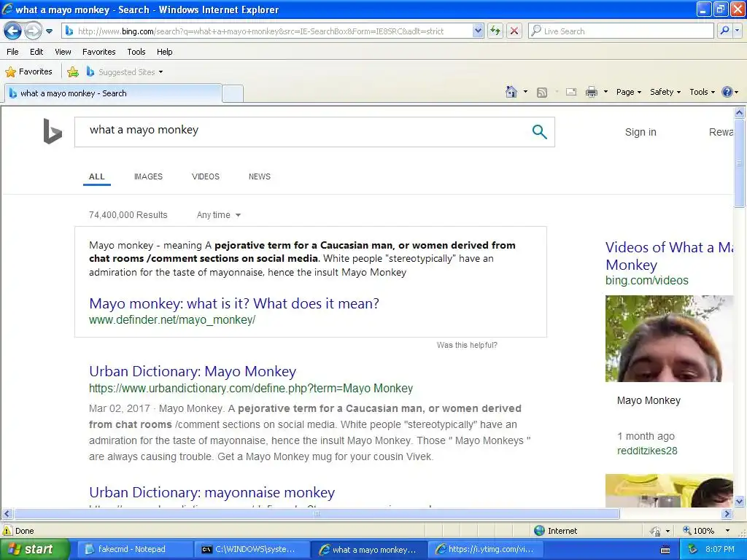Viewport: 747px width, 560px height.
Task: Click the Home icon in command bar
Action: tap(511, 92)
